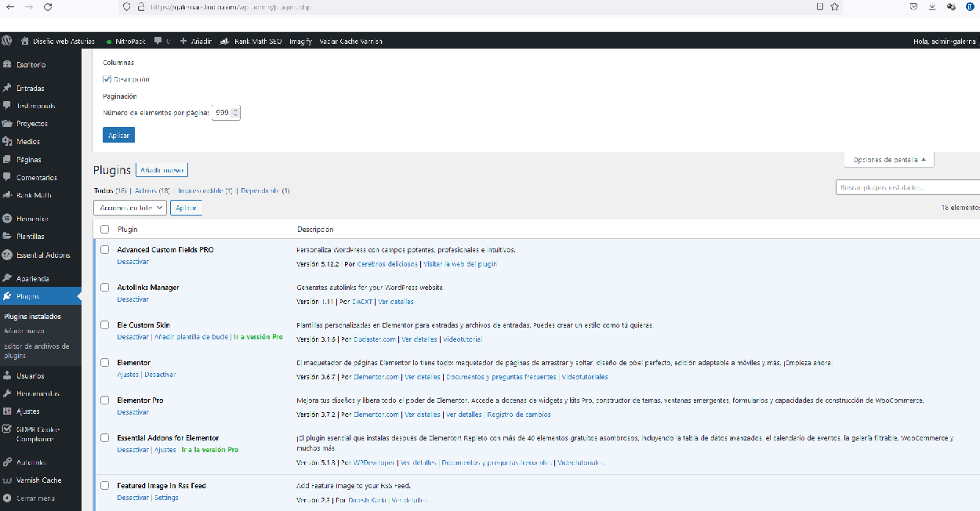Click the Escritorio dashboard icon in sidebar
980x511 pixels.
coord(7,64)
